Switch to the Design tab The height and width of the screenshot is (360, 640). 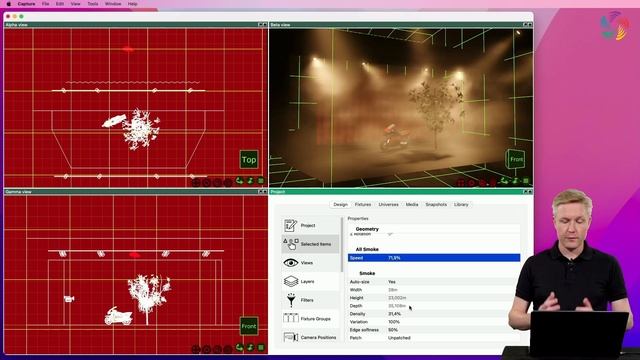click(x=340, y=204)
